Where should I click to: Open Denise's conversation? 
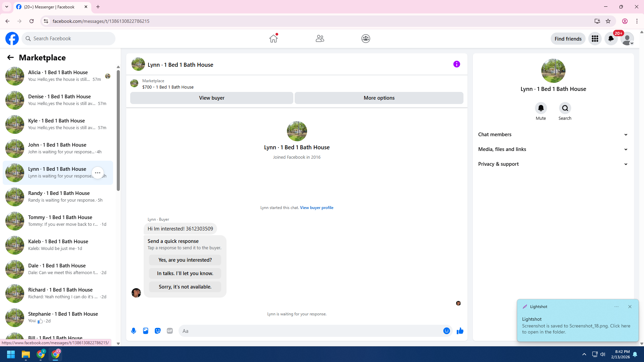[x=58, y=100]
